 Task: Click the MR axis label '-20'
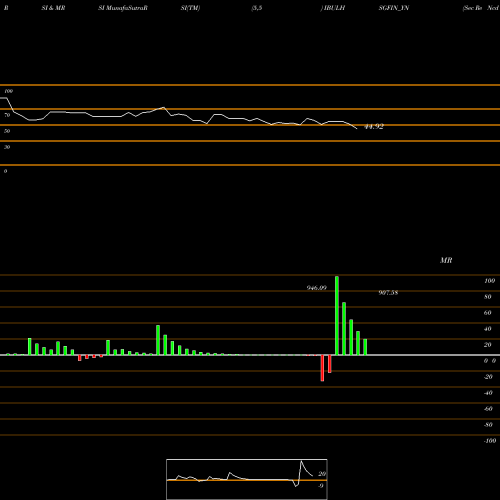(488, 377)
